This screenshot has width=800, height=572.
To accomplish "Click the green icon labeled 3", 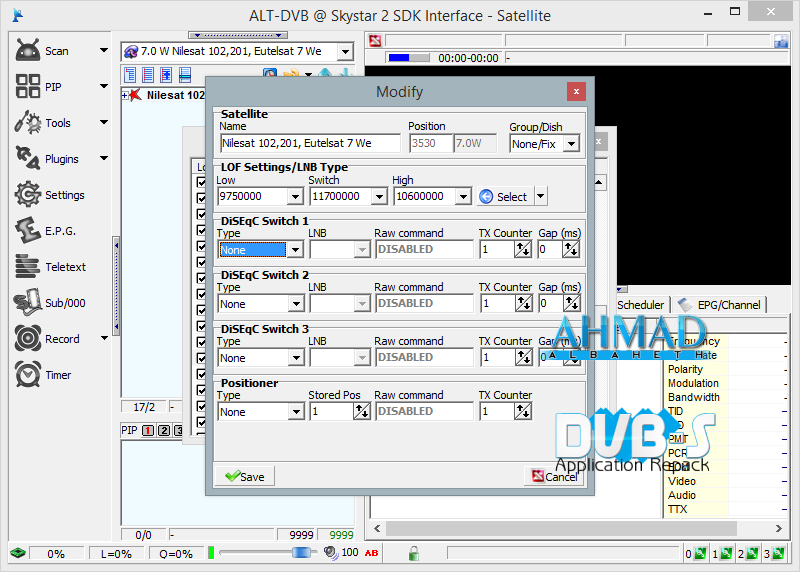I will coord(779,554).
